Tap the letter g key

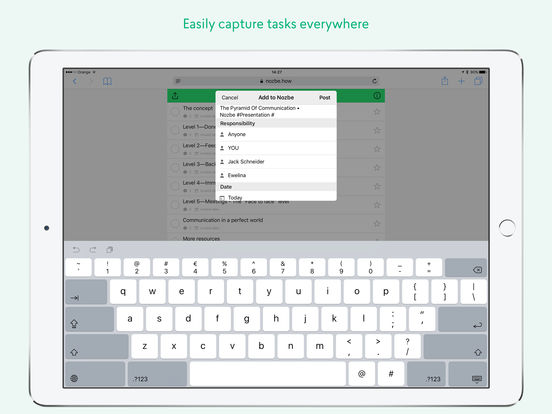click(x=247, y=319)
